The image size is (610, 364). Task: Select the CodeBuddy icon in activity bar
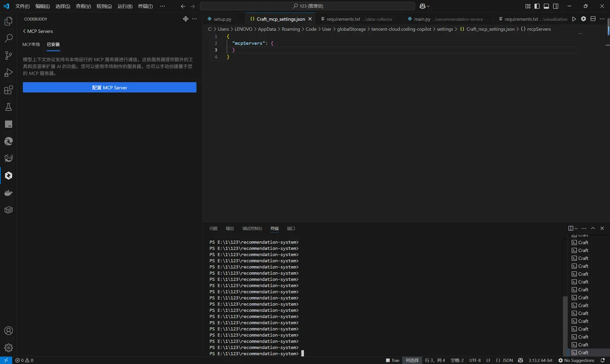(x=8, y=175)
